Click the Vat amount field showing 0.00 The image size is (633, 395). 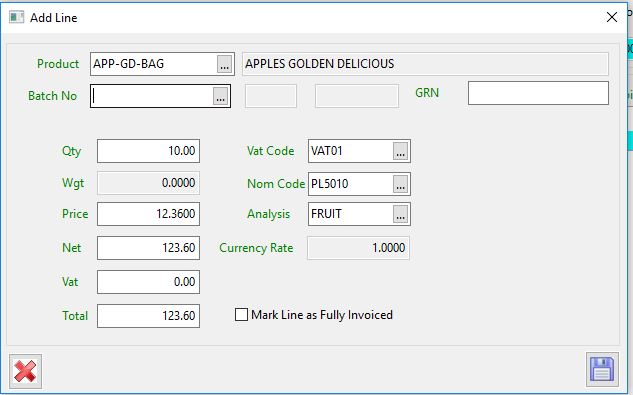pyautogui.click(x=148, y=282)
